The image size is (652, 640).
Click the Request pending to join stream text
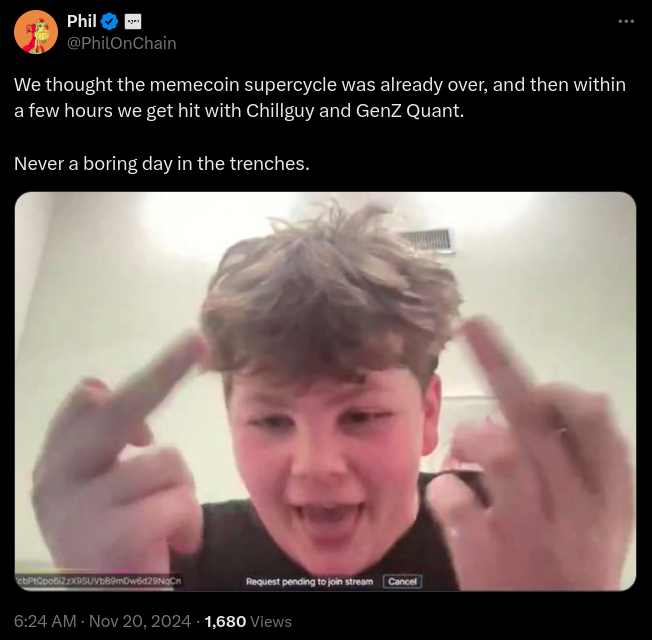tap(309, 581)
